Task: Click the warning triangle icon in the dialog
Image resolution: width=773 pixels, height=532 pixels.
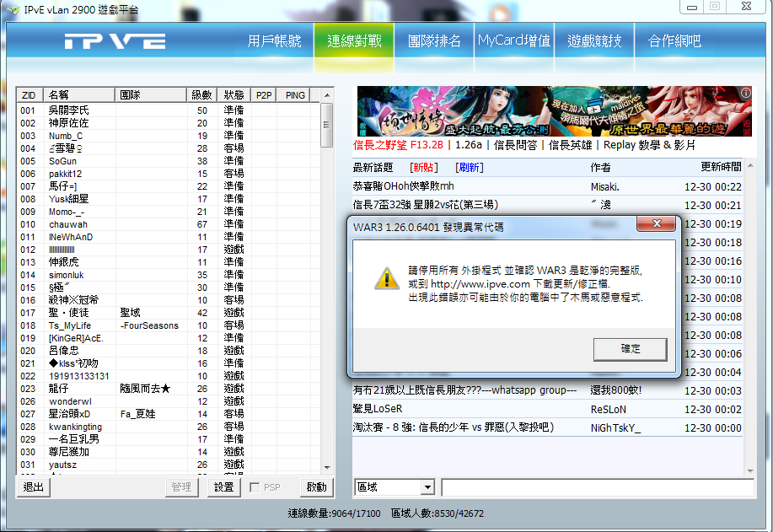Action: point(387,278)
